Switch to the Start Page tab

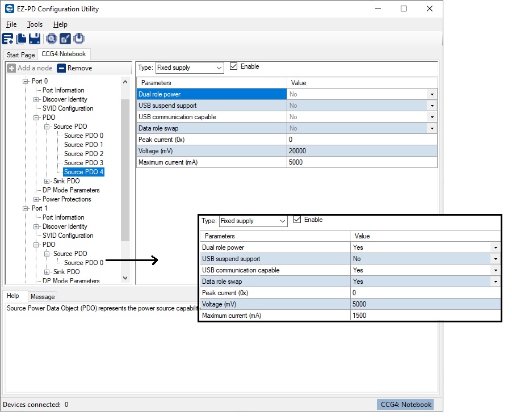(20, 55)
